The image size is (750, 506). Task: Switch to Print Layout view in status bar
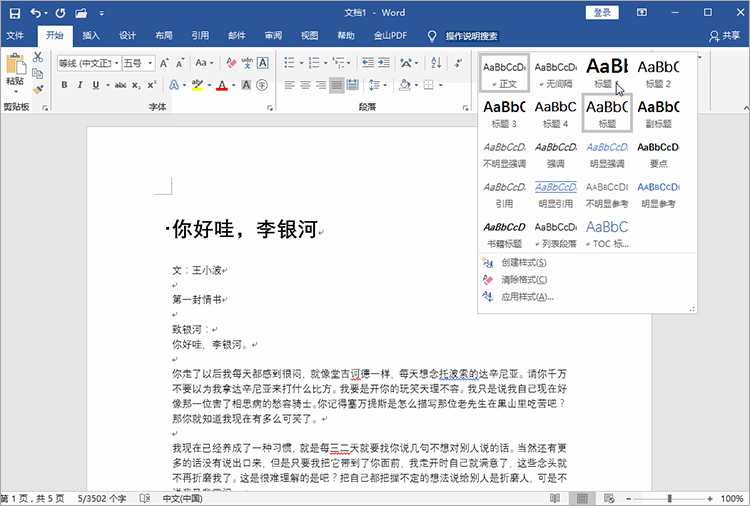pyautogui.click(x=582, y=498)
